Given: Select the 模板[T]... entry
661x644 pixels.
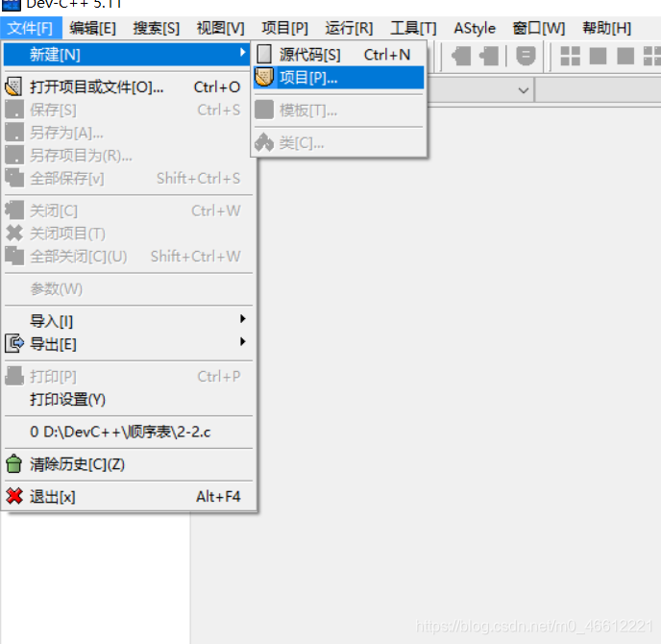Looking at the screenshot, I should point(339,111).
